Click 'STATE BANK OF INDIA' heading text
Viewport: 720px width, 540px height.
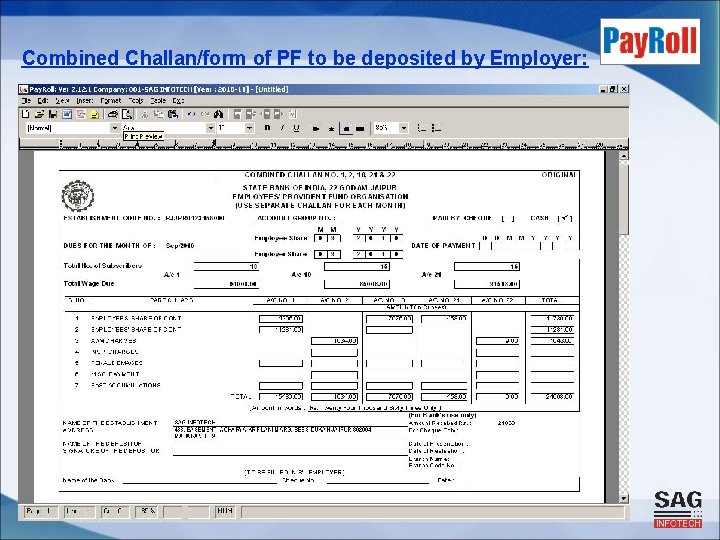(320, 187)
